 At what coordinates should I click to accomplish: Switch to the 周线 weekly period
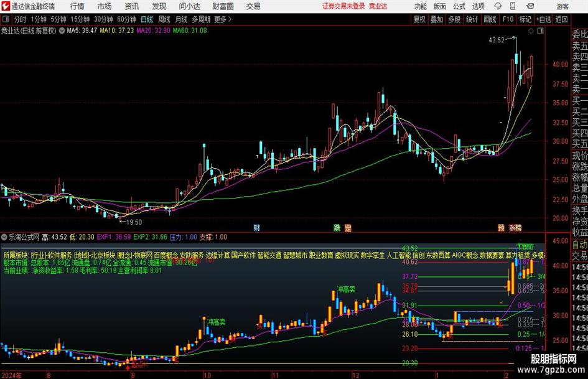coord(164,19)
